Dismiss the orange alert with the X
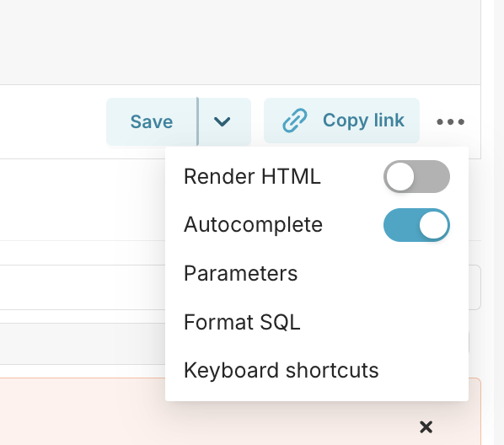 click(x=426, y=427)
